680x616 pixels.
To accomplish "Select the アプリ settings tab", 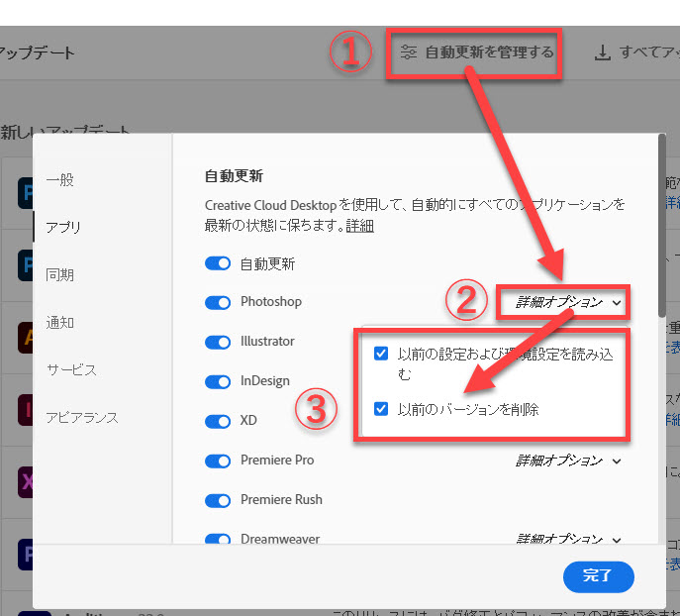I will tap(63, 227).
